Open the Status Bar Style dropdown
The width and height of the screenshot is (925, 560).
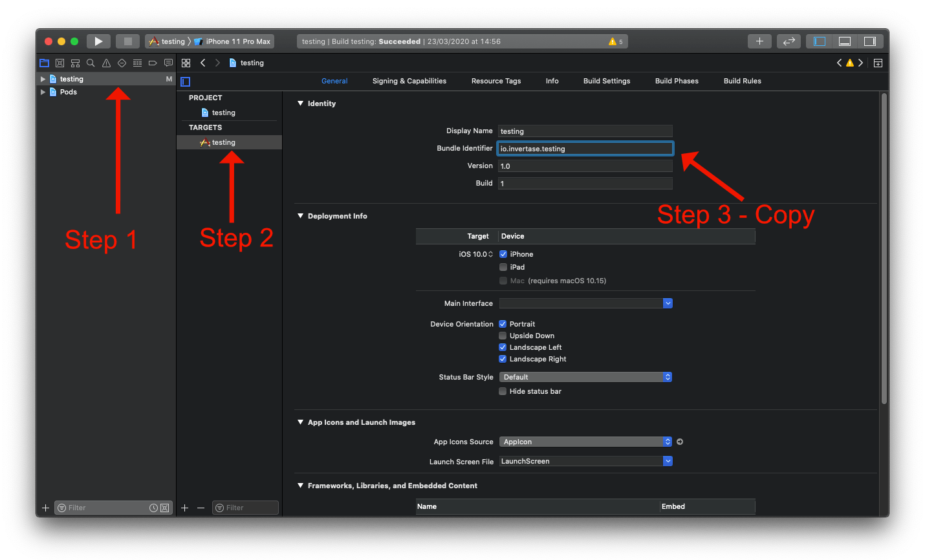click(x=585, y=377)
